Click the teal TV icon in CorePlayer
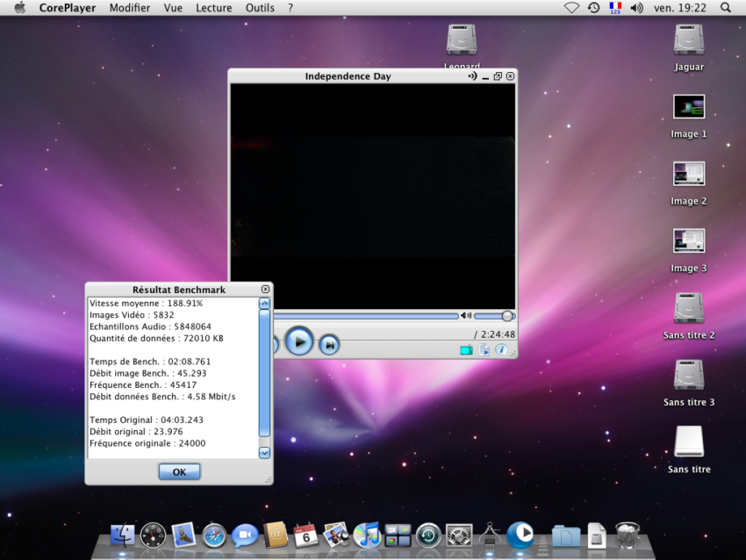Image resolution: width=746 pixels, height=560 pixels. coord(466,350)
